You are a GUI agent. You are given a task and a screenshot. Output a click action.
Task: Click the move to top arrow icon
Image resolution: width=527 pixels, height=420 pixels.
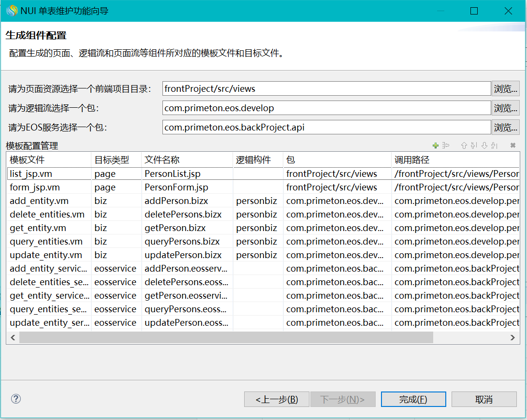click(x=474, y=145)
